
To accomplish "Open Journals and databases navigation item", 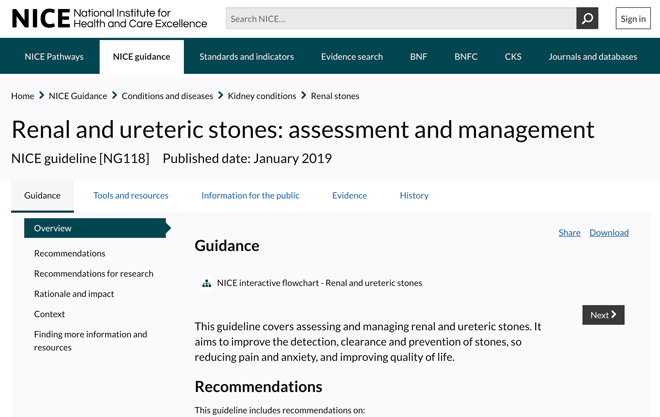I will [593, 57].
